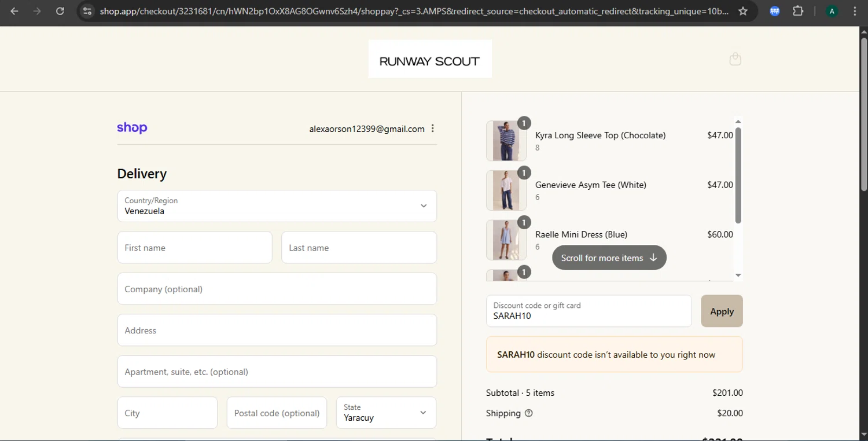Click the Genevieve Asym Tee (White) name

[591, 185]
